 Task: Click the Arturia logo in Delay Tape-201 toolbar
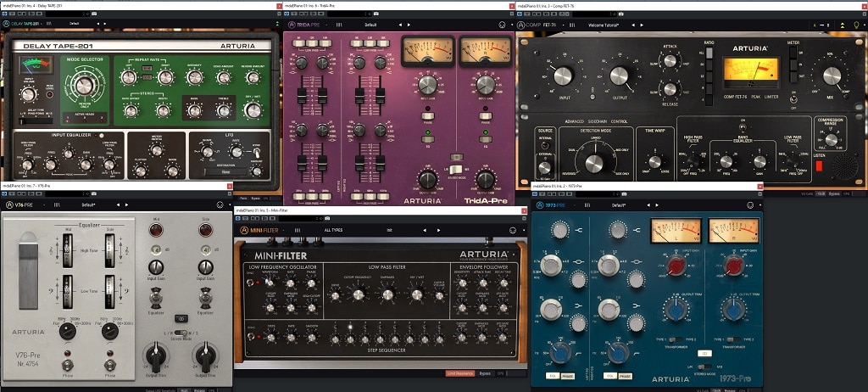click(x=6, y=24)
